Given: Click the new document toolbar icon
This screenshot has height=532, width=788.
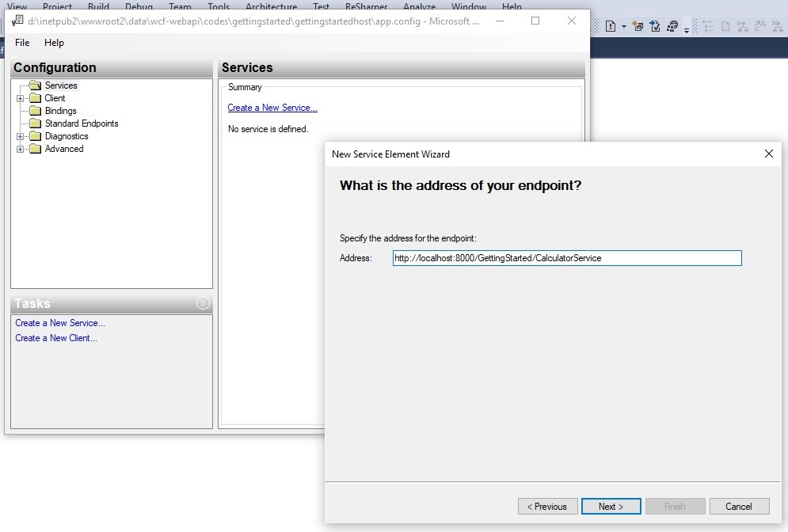Looking at the screenshot, I should 612,25.
